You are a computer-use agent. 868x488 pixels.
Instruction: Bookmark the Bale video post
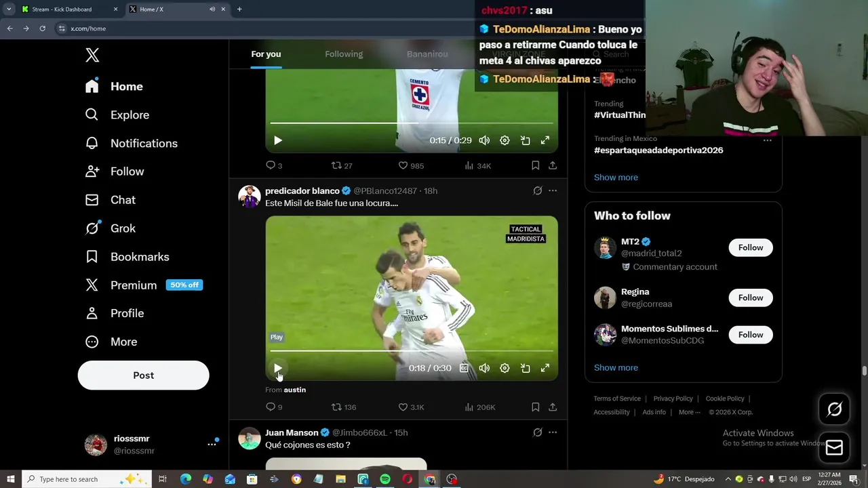click(535, 407)
